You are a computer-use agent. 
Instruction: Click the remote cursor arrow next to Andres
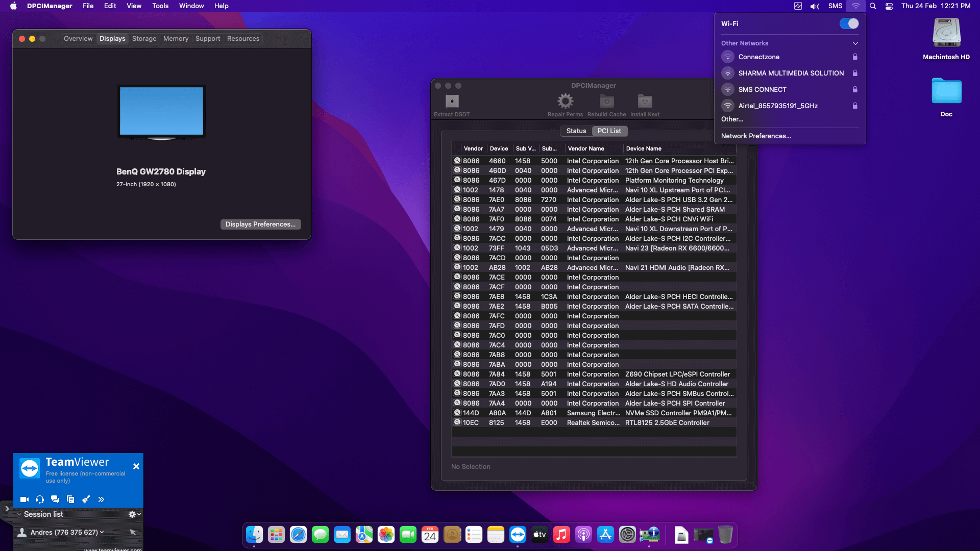133,532
